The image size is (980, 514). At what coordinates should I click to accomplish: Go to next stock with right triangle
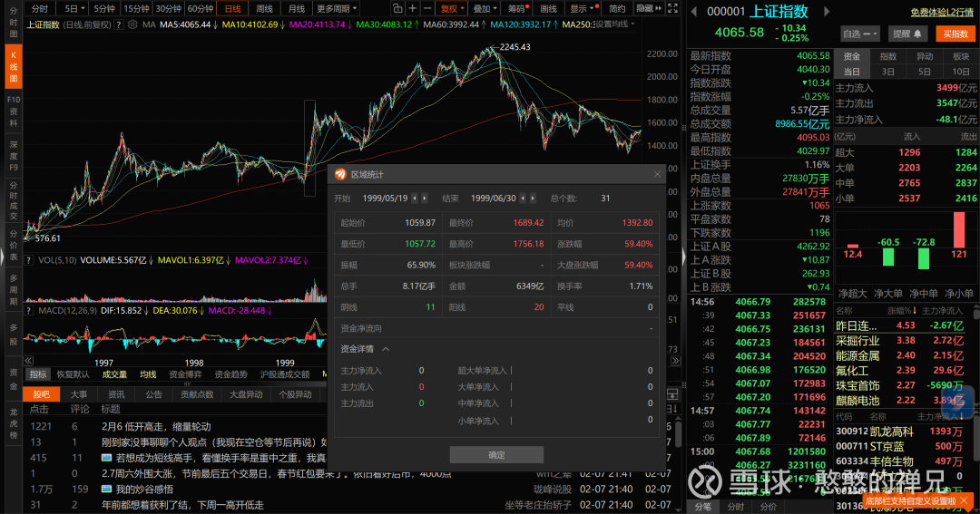827,11
